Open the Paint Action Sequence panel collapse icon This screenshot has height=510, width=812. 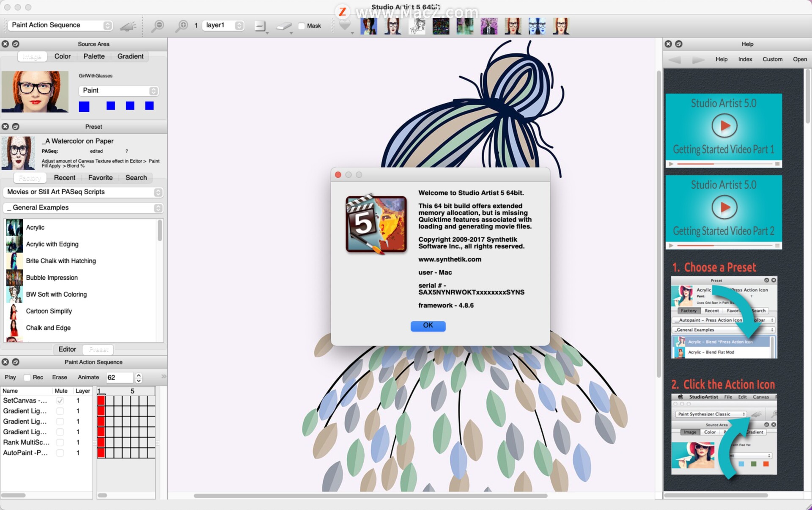coord(16,362)
